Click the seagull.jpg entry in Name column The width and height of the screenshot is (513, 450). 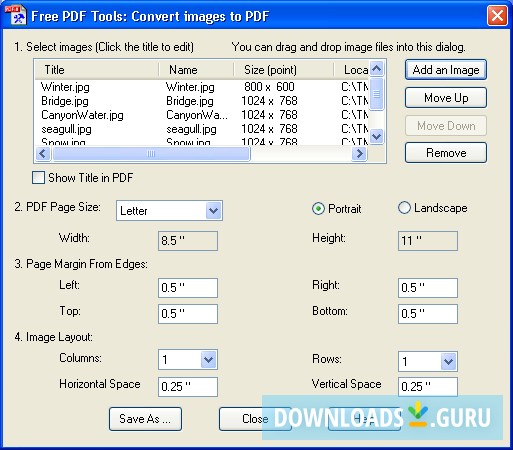coord(191,129)
